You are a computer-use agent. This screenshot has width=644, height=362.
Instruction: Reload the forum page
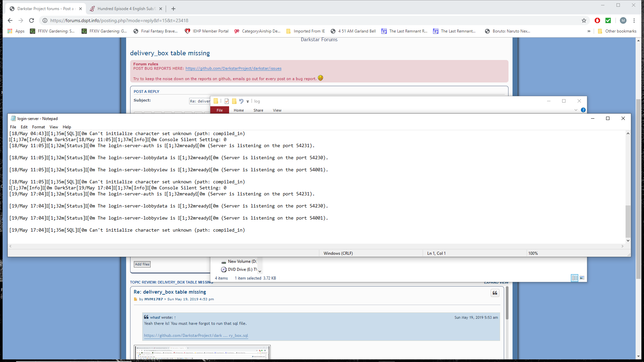pyautogui.click(x=32, y=20)
